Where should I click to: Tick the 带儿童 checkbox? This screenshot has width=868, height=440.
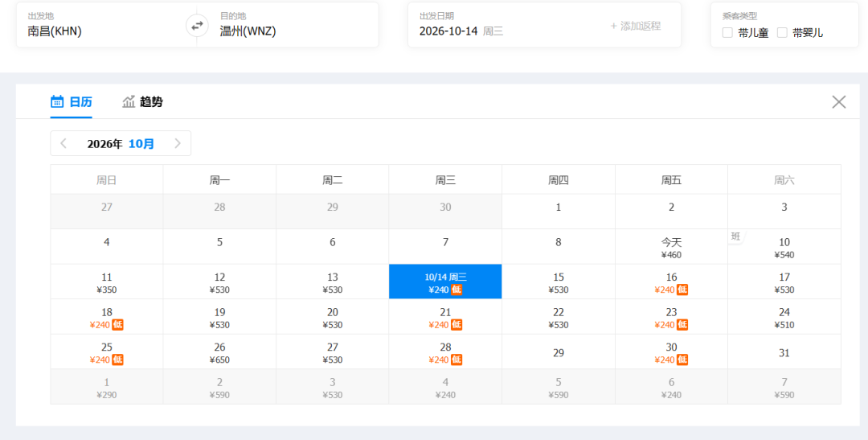point(727,33)
